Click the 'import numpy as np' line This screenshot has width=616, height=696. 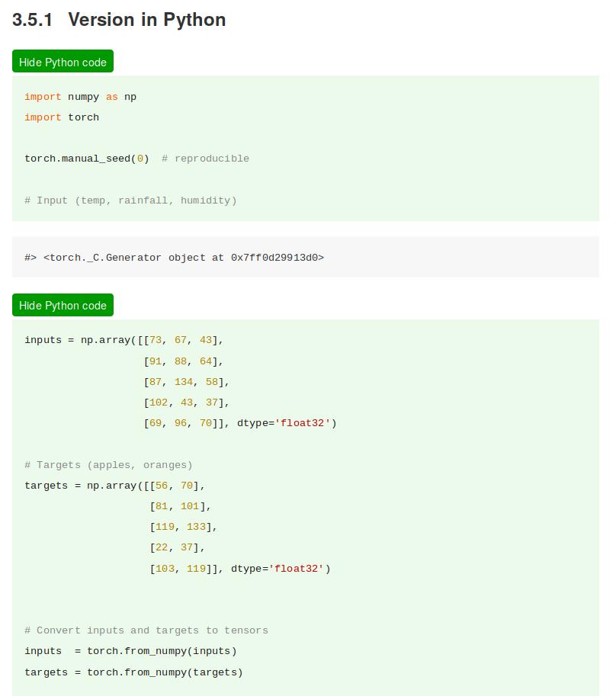click(x=80, y=97)
